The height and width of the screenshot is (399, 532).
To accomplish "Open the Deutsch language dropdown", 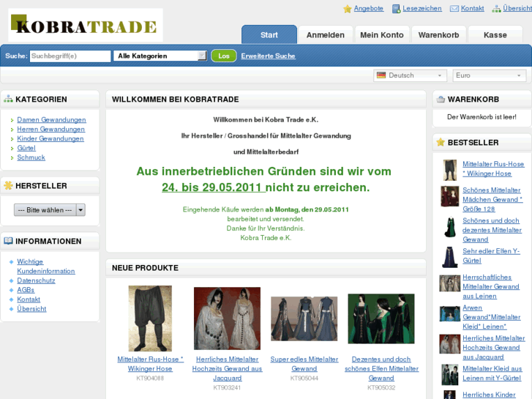I will click(x=410, y=75).
